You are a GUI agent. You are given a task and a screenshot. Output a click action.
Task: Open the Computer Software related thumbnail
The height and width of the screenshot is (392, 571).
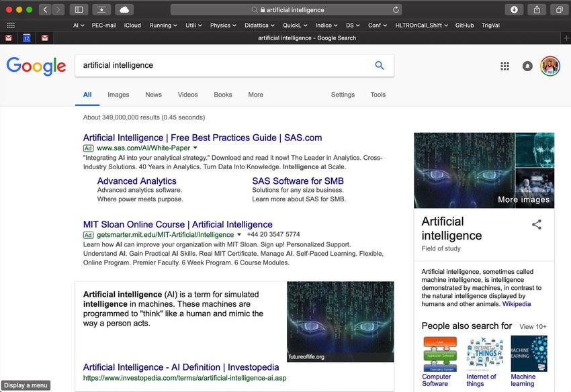440,354
